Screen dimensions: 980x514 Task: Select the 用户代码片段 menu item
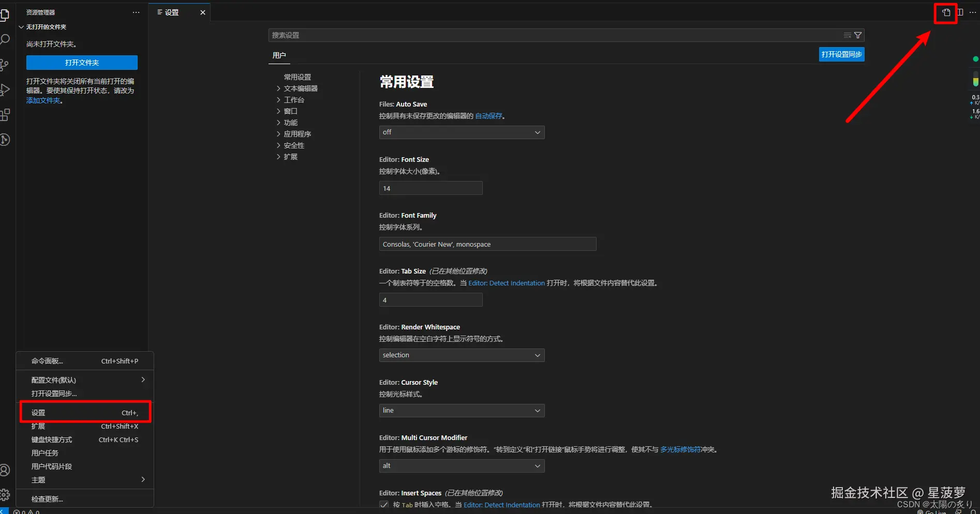point(85,466)
